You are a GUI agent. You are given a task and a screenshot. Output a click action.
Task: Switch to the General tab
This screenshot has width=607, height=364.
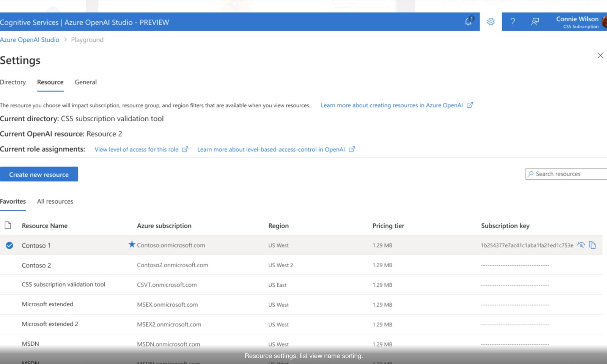[x=86, y=82]
